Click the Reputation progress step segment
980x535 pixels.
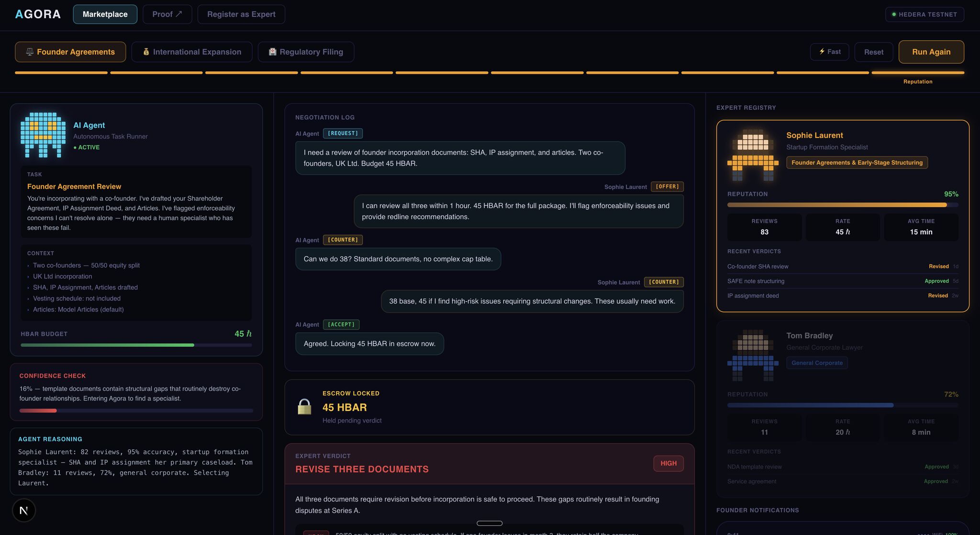[918, 73]
